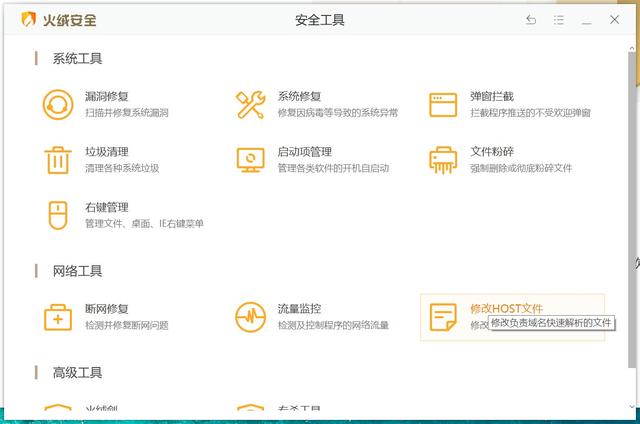Screen dimensions: 640x424
Task: Click the 断网修复 first-aid kit icon
Action: point(58,317)
